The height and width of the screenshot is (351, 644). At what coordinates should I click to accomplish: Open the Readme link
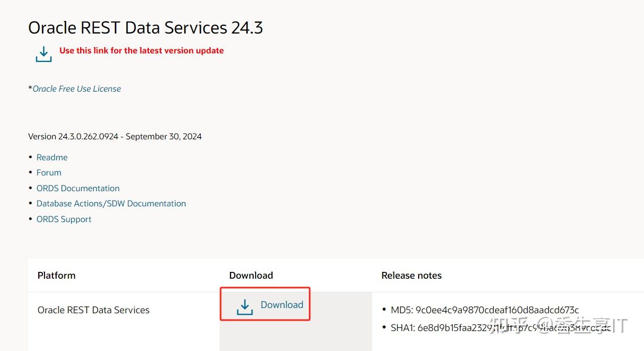click(x=52, y=157)
